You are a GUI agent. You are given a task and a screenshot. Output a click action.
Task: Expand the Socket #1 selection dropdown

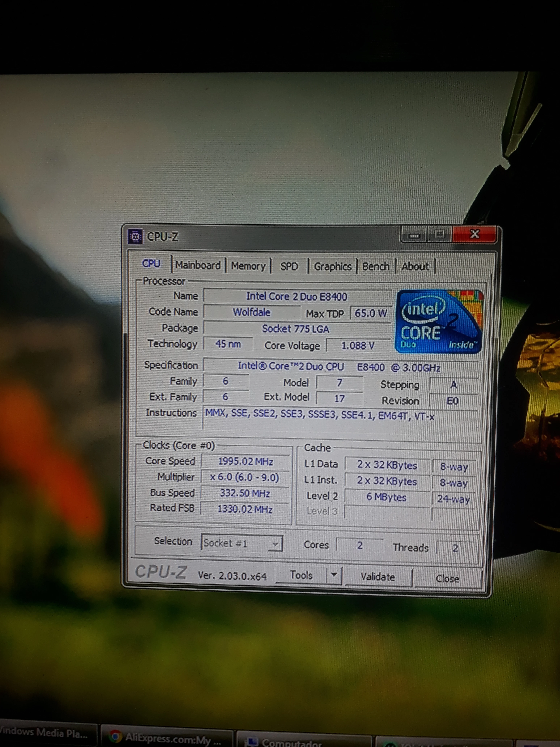[x=275, y=544]
